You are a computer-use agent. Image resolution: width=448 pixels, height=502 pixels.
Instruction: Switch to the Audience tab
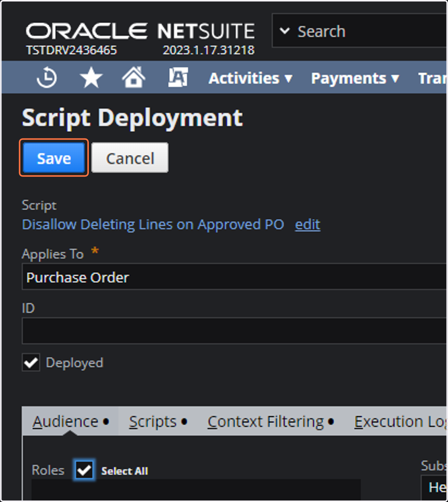click(x=71, y=422)
